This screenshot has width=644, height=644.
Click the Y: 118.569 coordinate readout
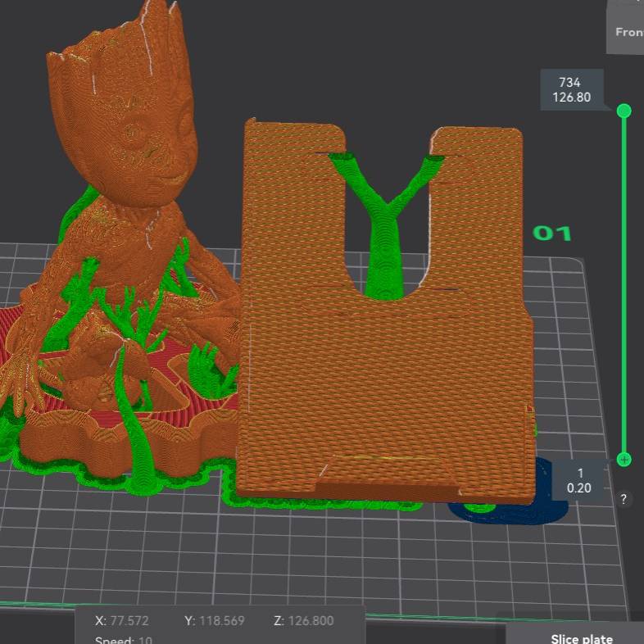pyautogui.click(x=215, y=620)
